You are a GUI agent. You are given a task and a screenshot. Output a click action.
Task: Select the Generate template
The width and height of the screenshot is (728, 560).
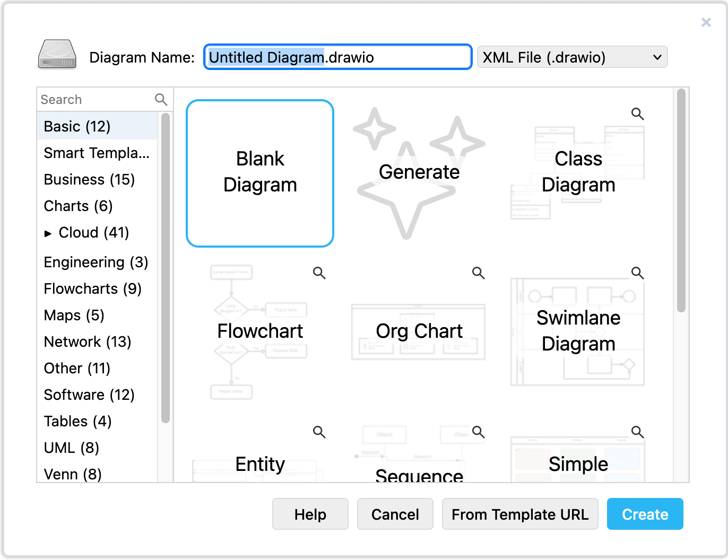pyautogui.click(x=419, y=172)
